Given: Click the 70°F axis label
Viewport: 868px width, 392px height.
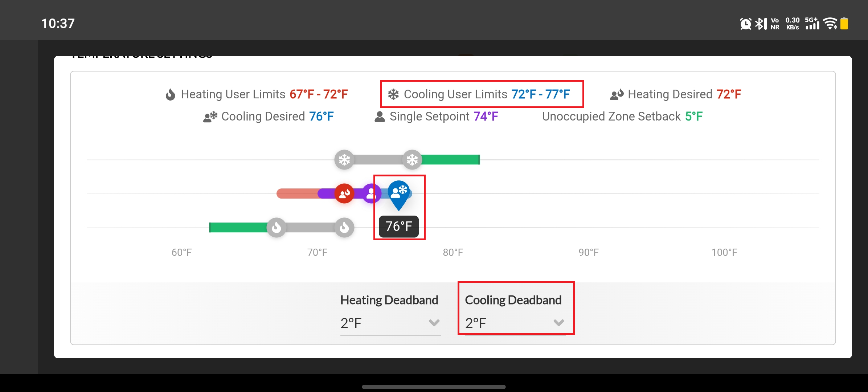Looking at the screenshot, I should [317, 253].
